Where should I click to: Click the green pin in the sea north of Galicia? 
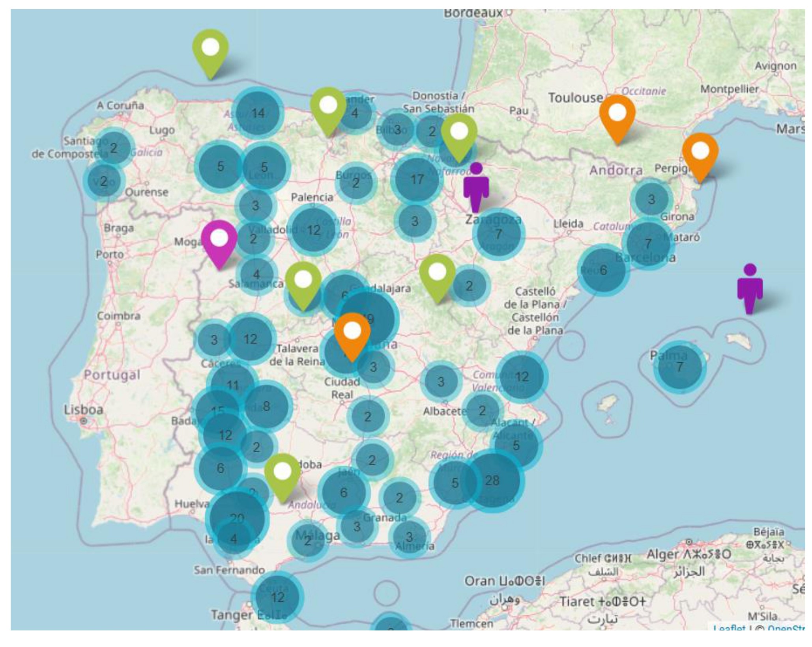(210, 49)
